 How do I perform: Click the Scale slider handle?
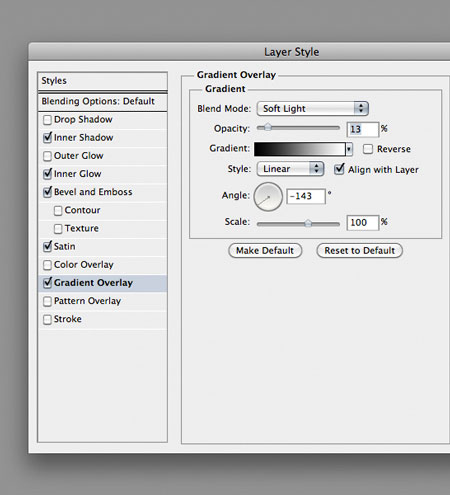308,223
